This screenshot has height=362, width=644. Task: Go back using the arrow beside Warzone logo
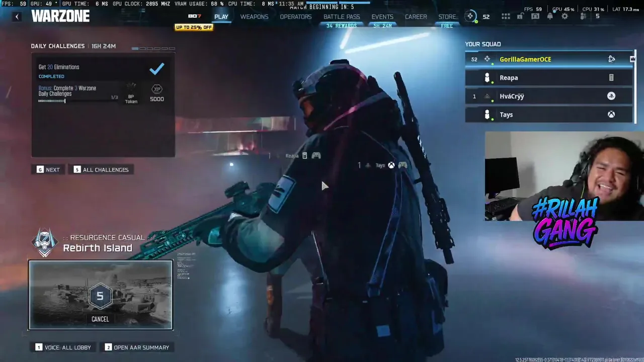17,17
